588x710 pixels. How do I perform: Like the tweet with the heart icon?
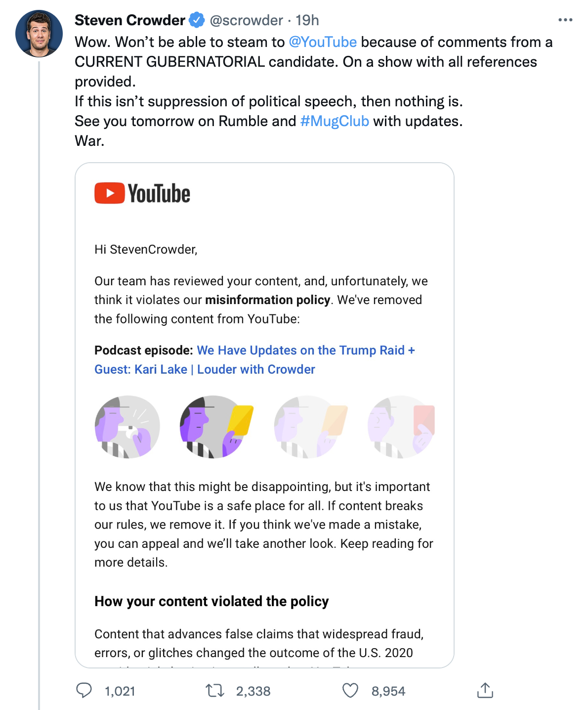tap(350, 690)
